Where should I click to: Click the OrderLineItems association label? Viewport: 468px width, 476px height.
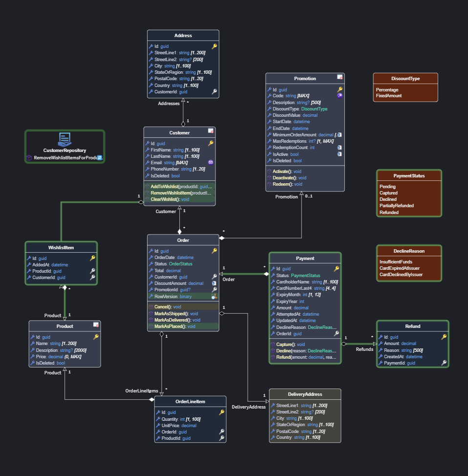pyautogui.click(x=142, y=390)
